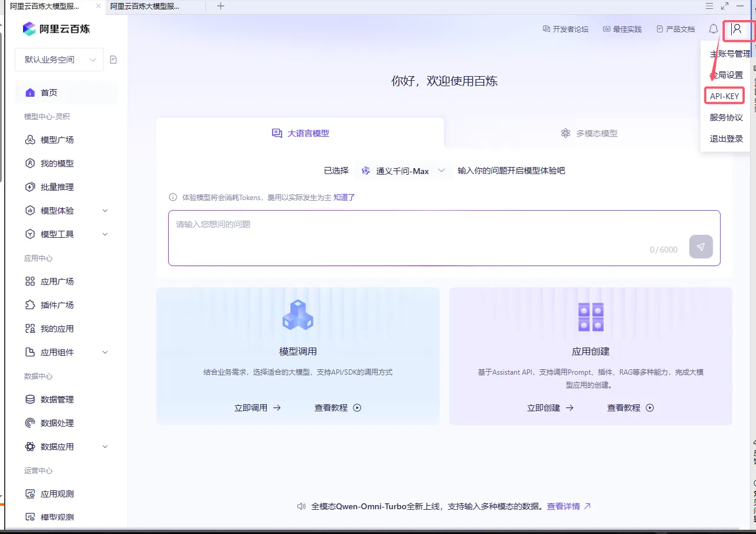Switch to the 大语言模型 tab
756x534 pixels.
point(300,133)
